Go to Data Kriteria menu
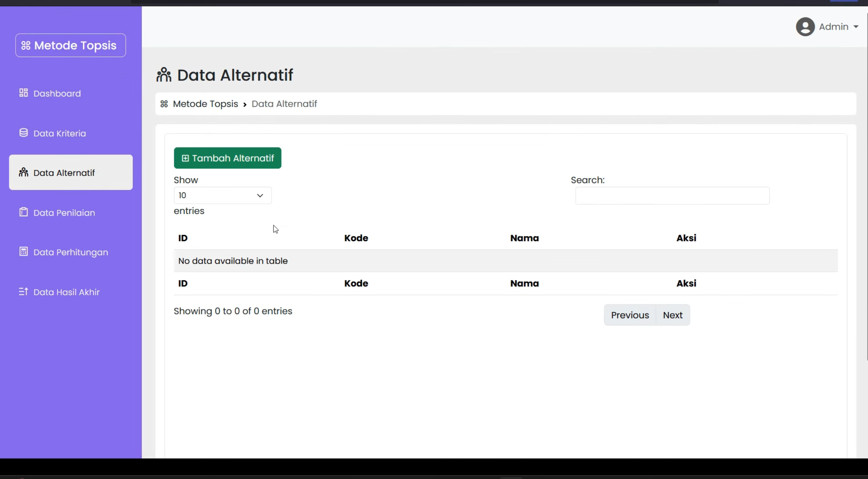 (x=71, y=133)
